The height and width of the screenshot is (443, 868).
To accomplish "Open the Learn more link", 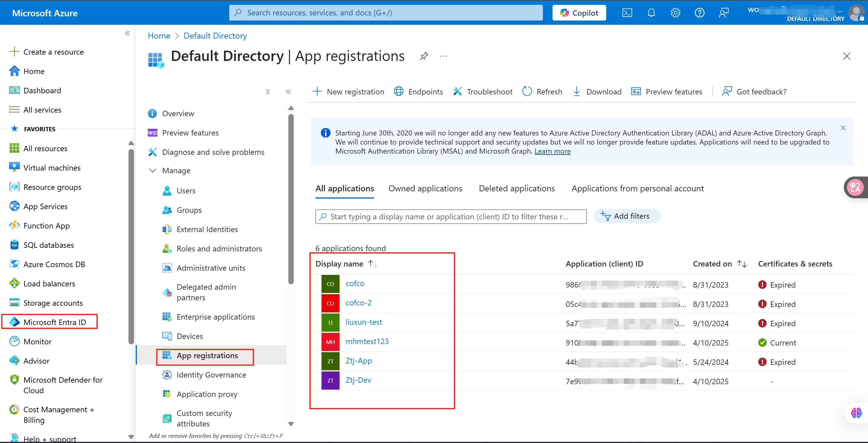I will 552,151.
